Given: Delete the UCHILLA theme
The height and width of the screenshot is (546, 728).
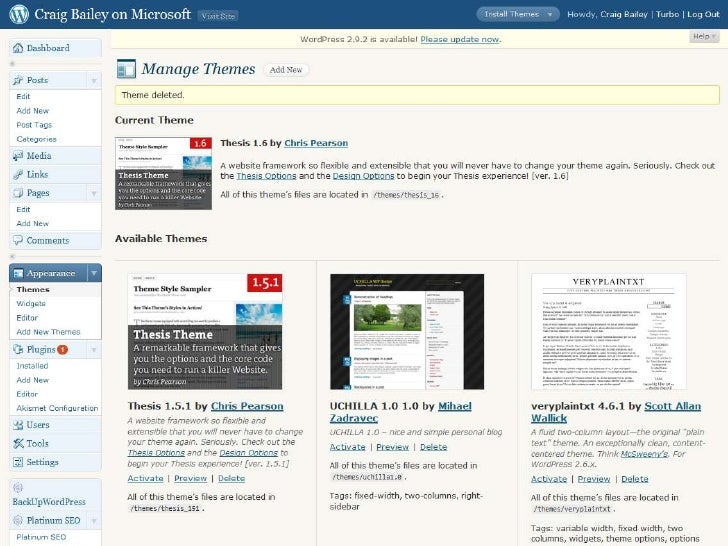Looking at the screenshot, I should click(x=433, y=447).
